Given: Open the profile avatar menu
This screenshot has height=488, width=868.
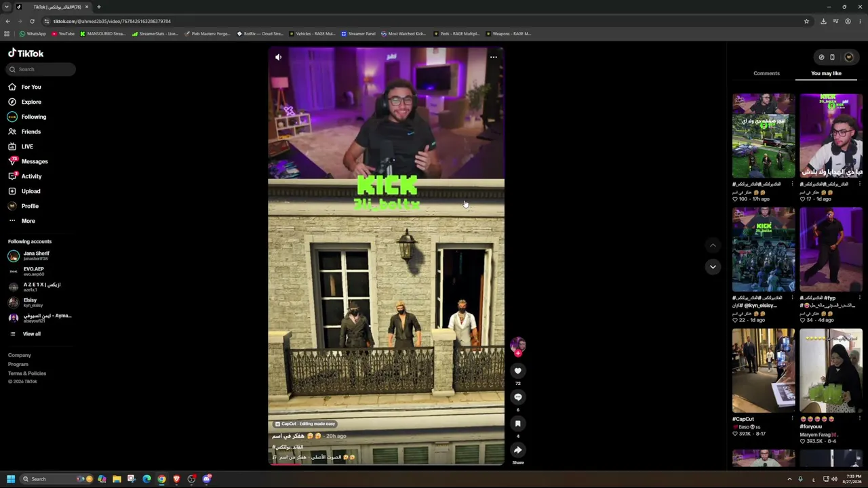Looking at the screenshot, I should click(x=848, y=57).
